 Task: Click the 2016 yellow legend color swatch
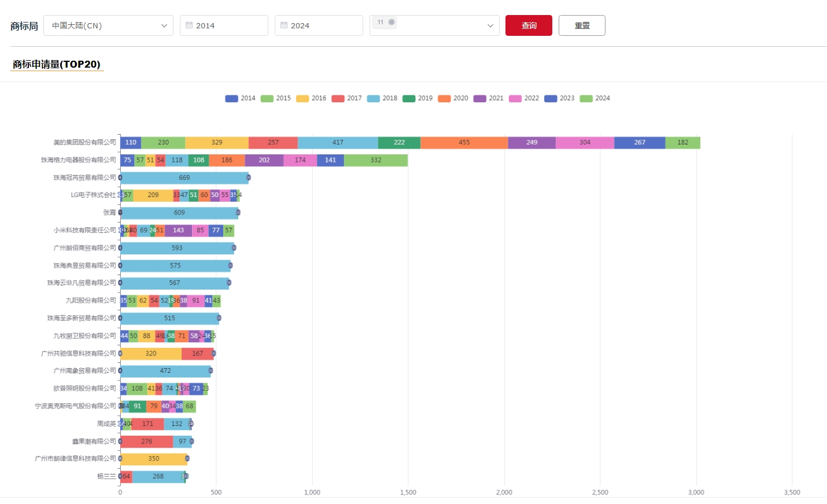tap(302, 98)
